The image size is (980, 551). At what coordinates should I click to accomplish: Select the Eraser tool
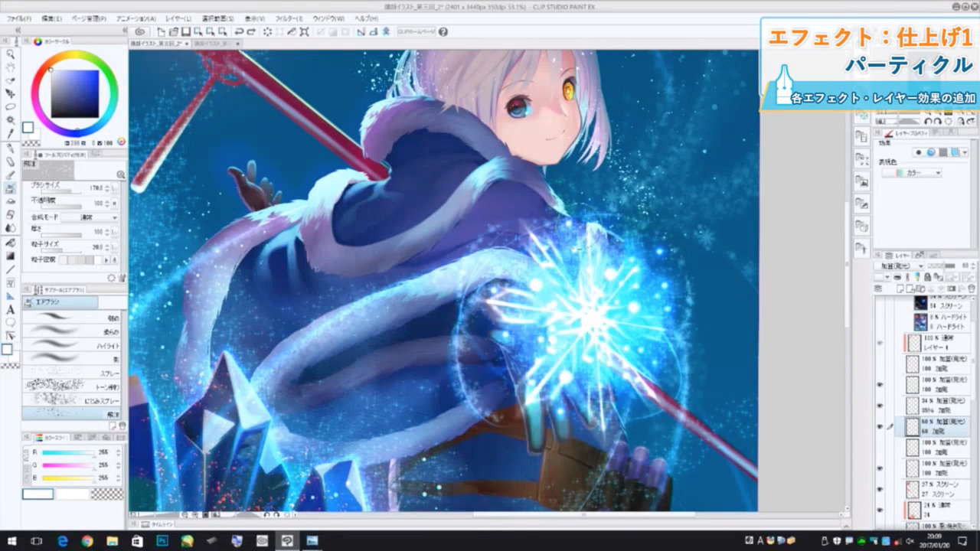click(10, 215)
